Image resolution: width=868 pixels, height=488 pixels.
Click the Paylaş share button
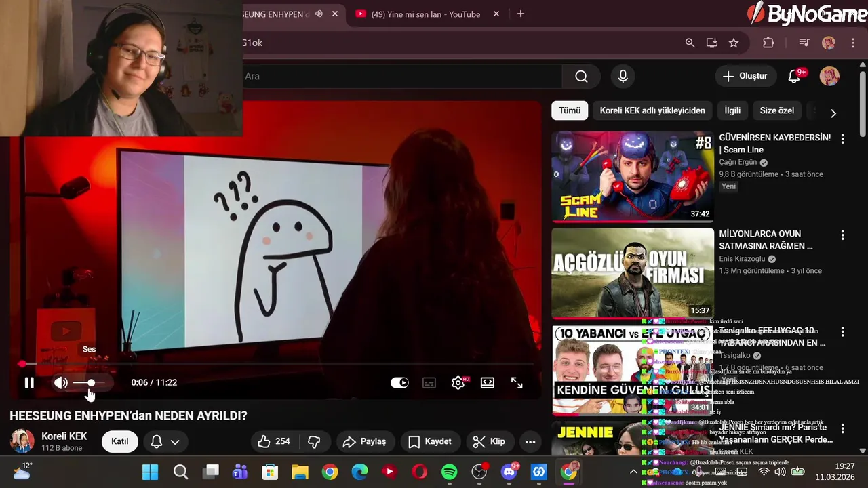pos(365,441)
